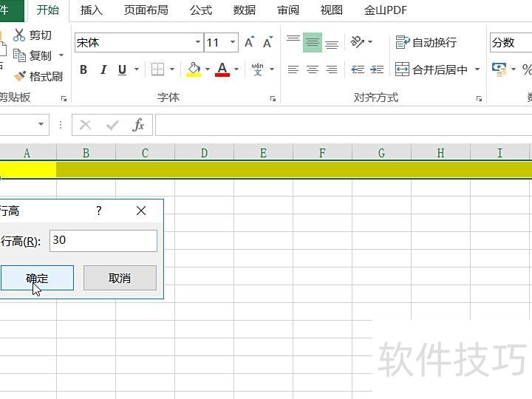Increase font size with larger A
532x399 pixels.
pyautogui.click(x=250, y=42)
